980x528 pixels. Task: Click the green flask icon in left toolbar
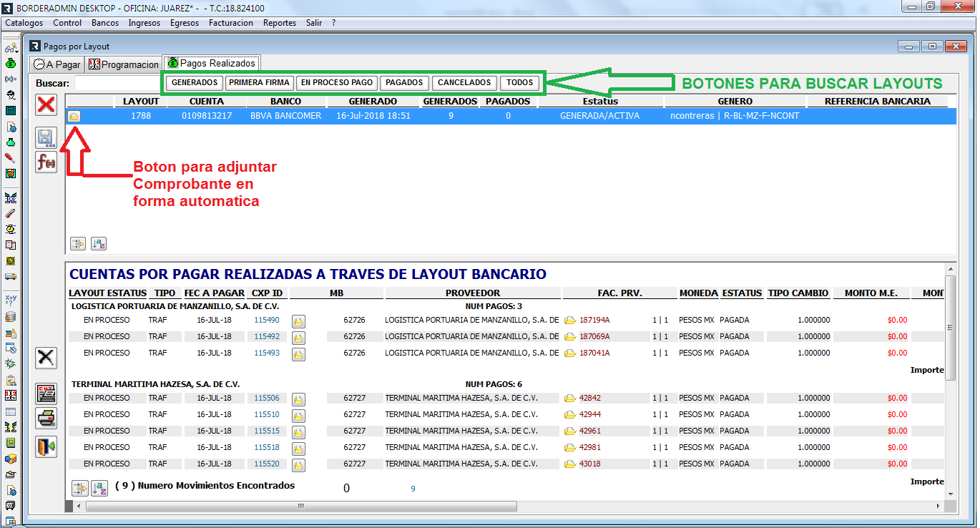11,142
